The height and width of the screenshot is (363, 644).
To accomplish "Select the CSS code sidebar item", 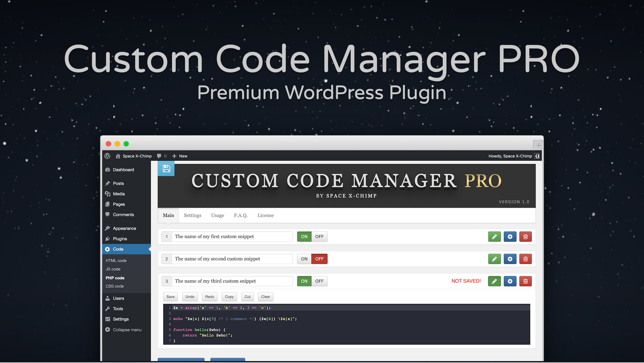I will (x=114, y=286).
